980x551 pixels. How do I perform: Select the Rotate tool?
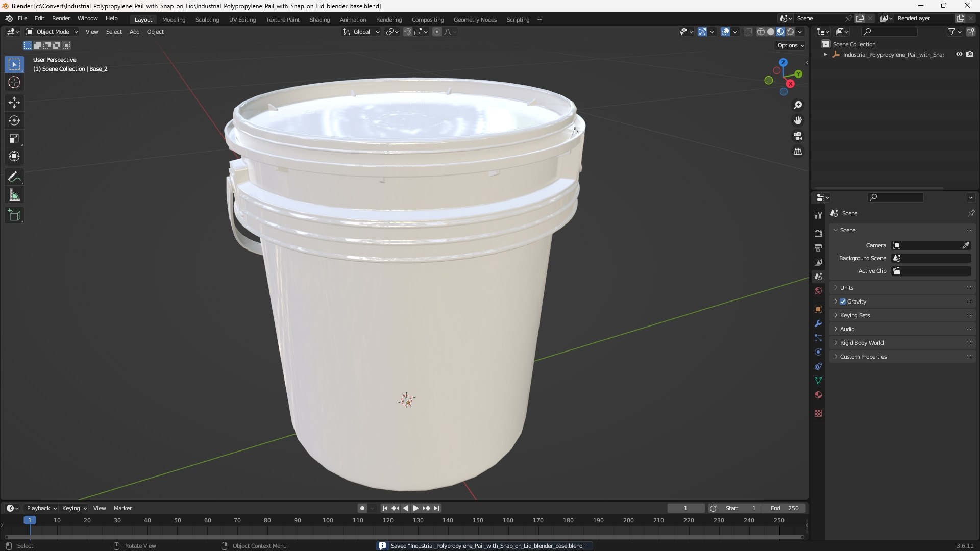pos(14,120)
